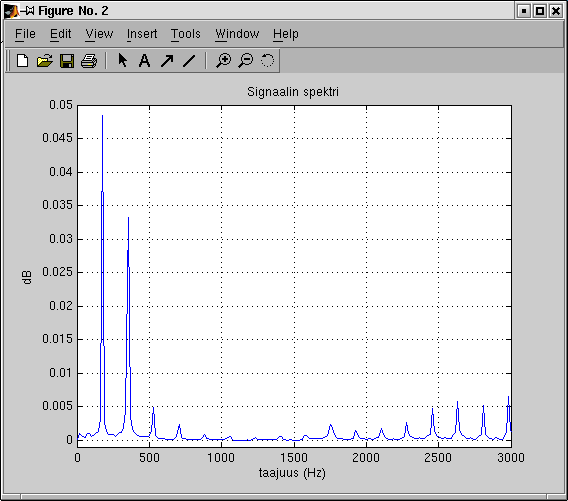
Task: Open a file with the folder icon
Action: 45,60
